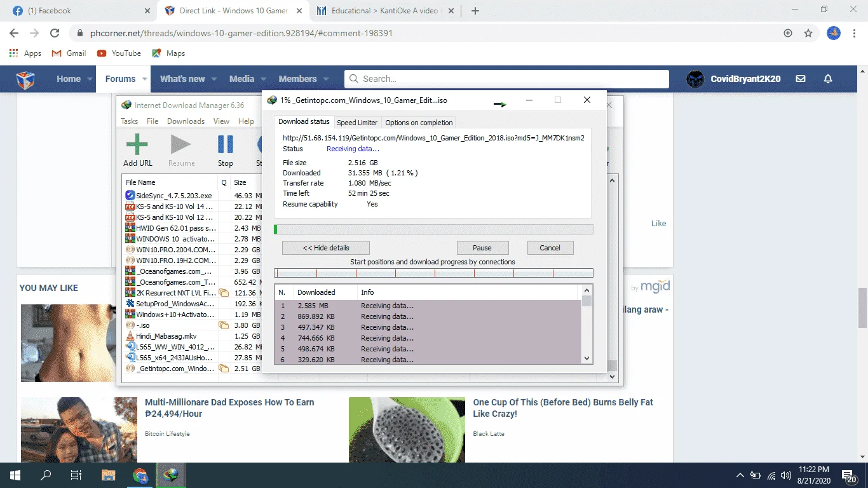
Task: Open the alerts bell icon on phcorner
Action: tap(828, 79)
